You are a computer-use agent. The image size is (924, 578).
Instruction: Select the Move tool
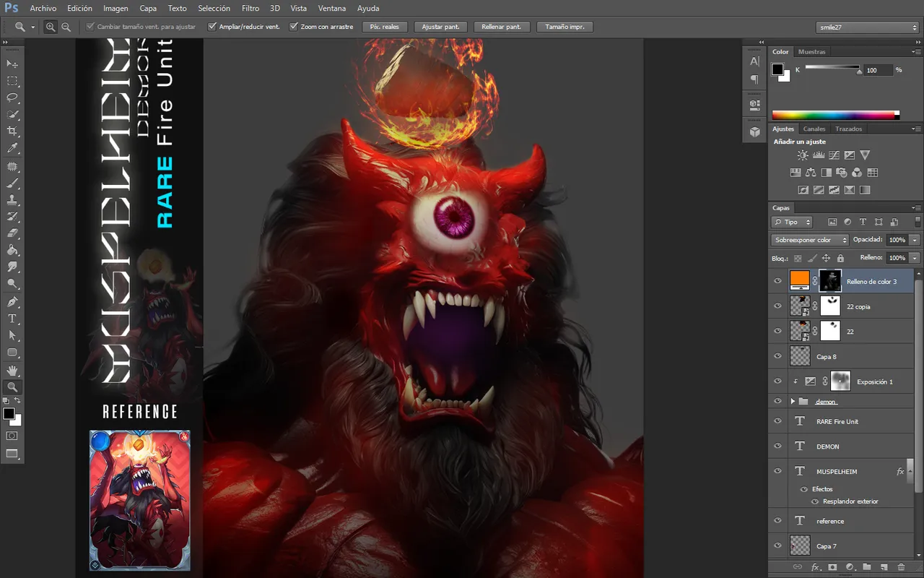click(x=12, y=64)
